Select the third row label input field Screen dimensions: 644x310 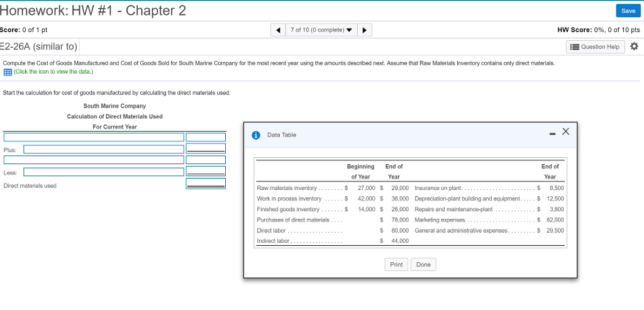pyautogui.click(x=94, y=160)
